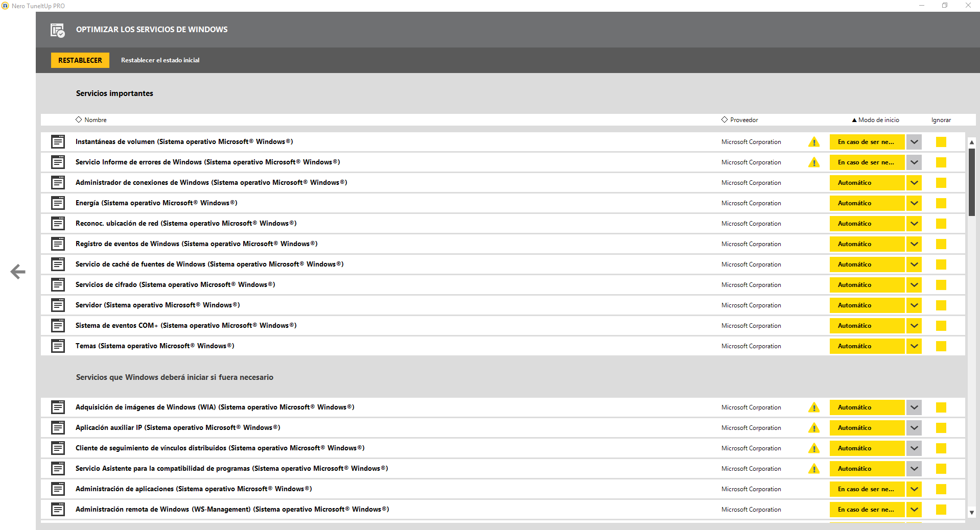Sort by Modo de inicio column header
This screenshot has width=980, height=530.
point(876,120)
